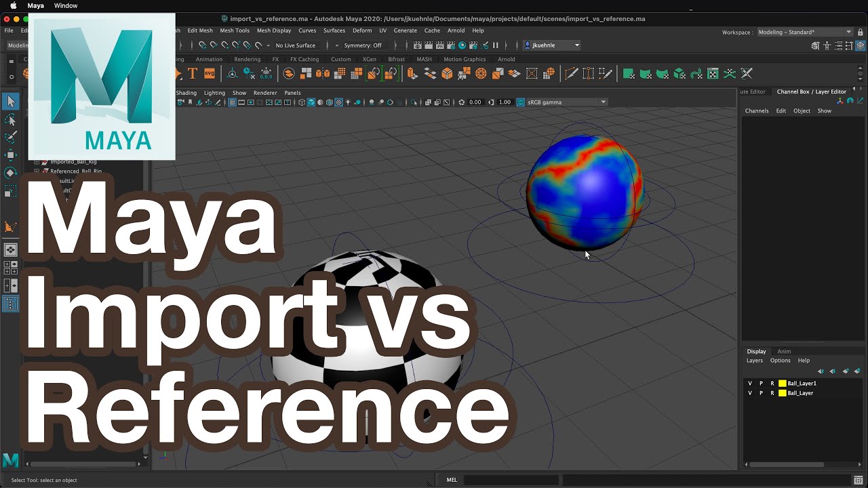Screen dimensions: 868x488
Task: Select the single pane layout icon
Action: point(11,250)
